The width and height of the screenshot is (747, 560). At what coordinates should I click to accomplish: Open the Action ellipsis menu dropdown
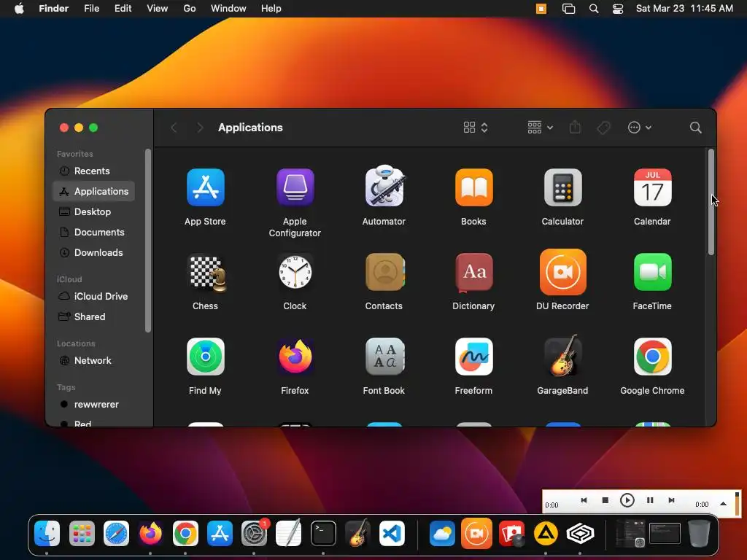[639, 128]
